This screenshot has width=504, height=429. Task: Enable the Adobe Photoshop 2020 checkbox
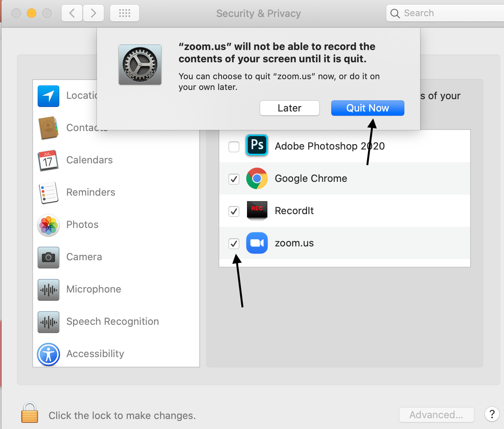click(234, 146)
